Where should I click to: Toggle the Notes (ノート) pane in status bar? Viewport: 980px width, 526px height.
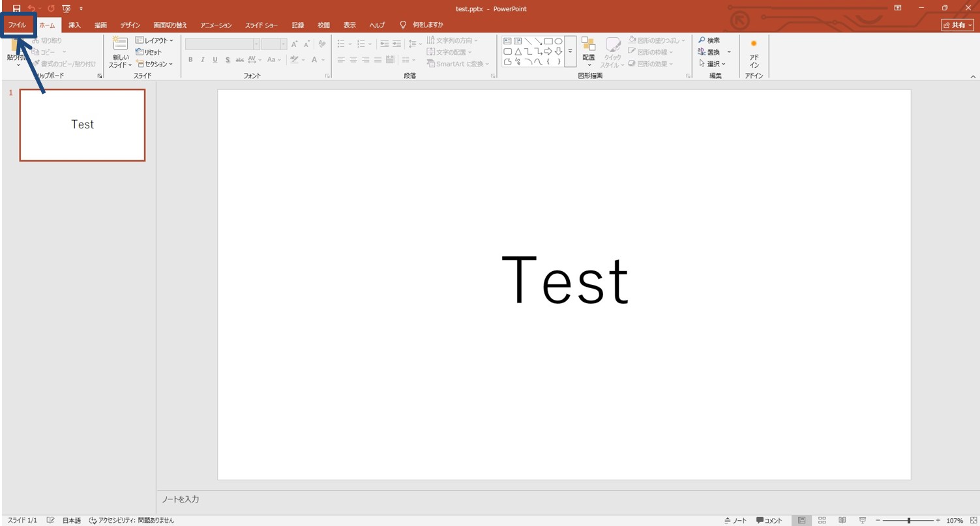coord(735,520)
